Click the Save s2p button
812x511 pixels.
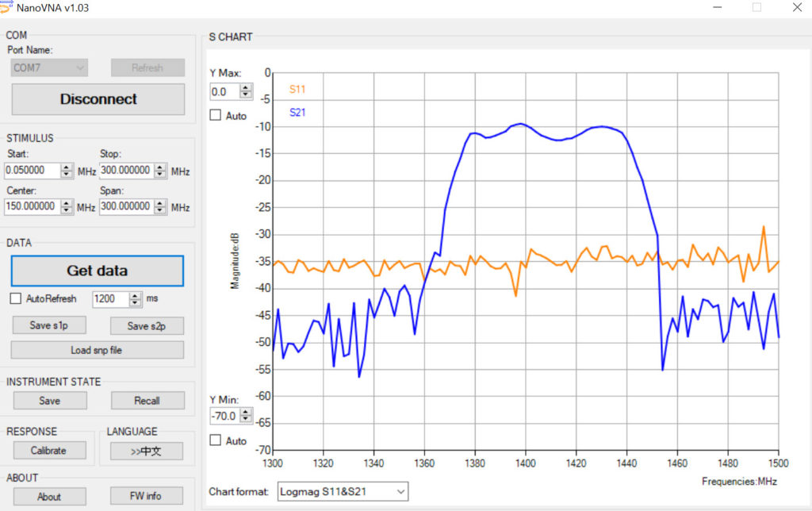[x=147, y=326]
